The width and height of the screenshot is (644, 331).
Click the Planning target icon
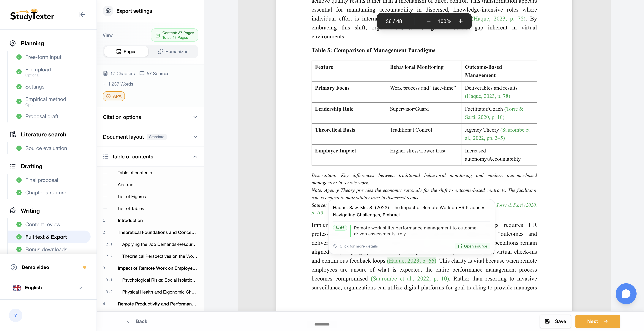[x=13, y=43]
